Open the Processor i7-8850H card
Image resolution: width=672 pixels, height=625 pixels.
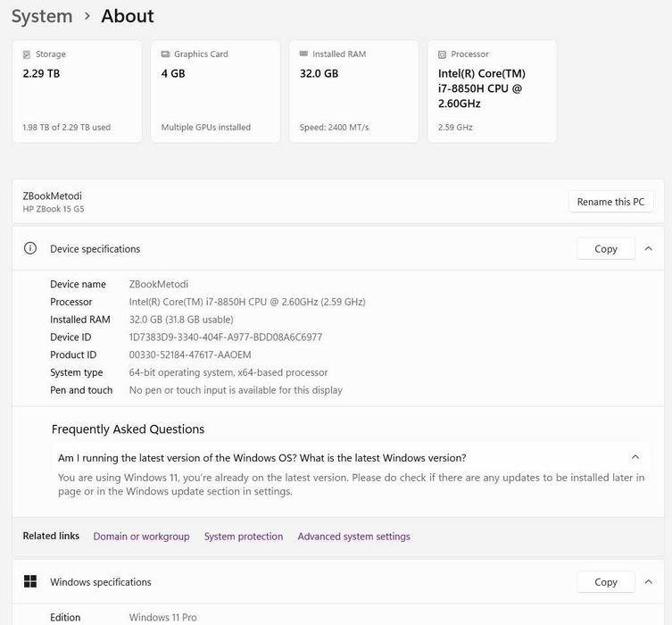[x=492, y=91]
